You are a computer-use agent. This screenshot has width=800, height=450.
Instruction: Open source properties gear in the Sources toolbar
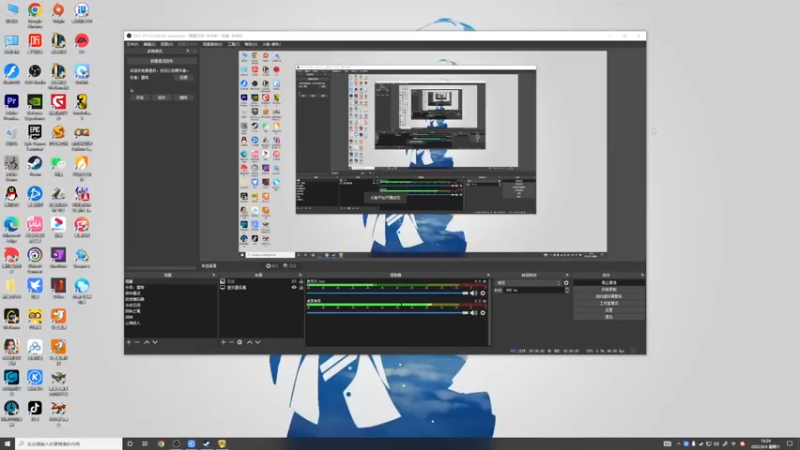tap(240, 342)
